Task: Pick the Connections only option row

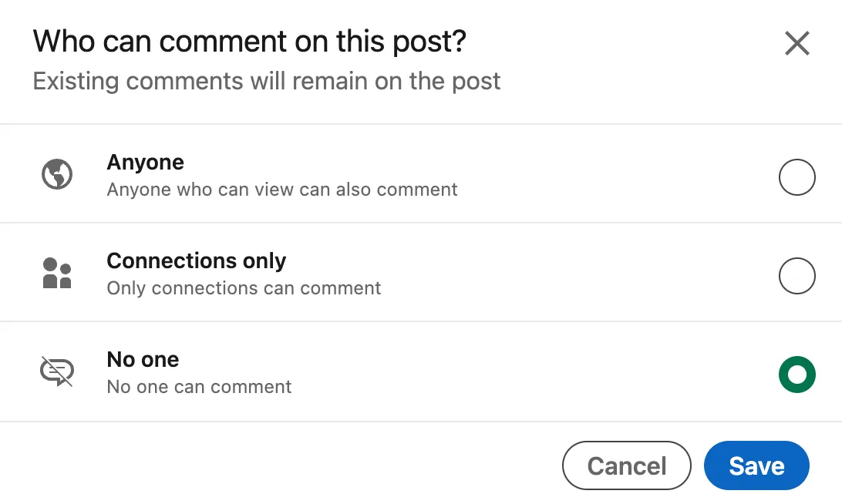Action: tap(540, 274)
